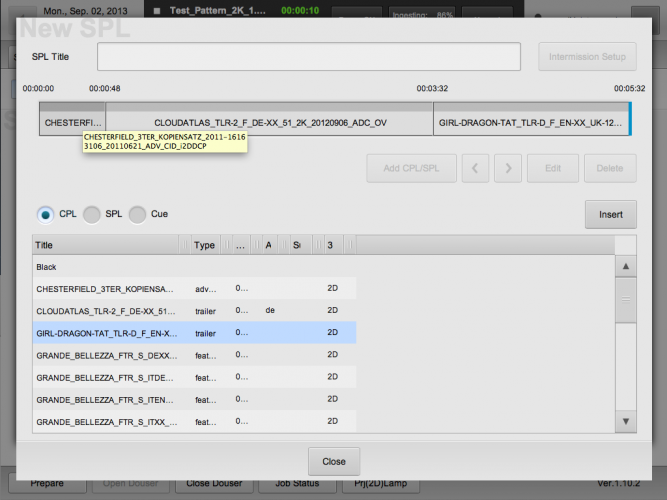667x500 pixels.
Task: Focus the SPL Title text field
Action: [x=308, y=57]
